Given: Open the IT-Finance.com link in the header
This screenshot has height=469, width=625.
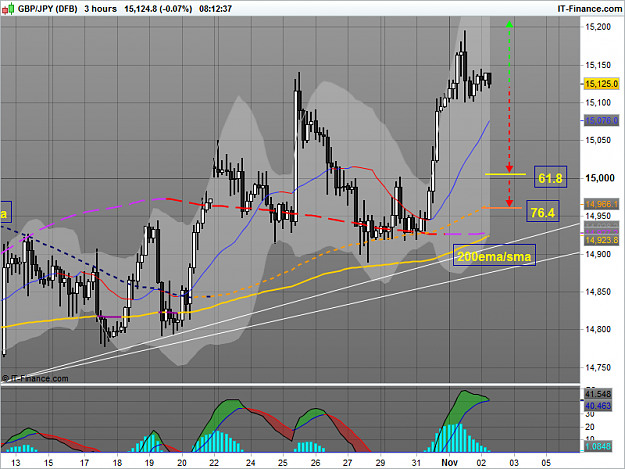Looking at the screenshot, I should click(x=590, y=9).
